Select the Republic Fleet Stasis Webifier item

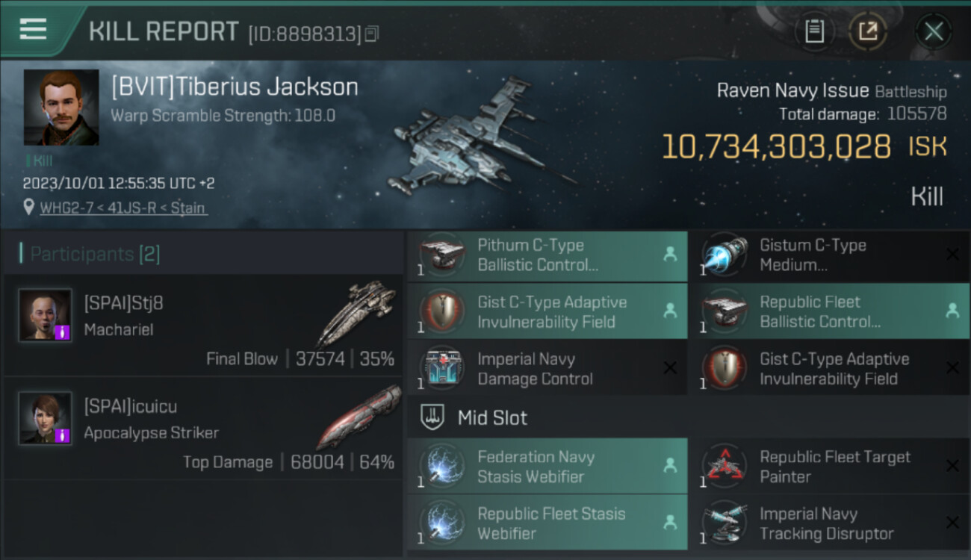(547, 523)
